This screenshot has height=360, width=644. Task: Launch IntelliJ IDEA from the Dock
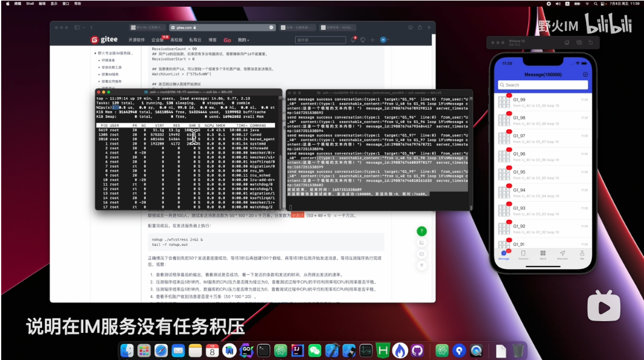click(x=297, y=350)
